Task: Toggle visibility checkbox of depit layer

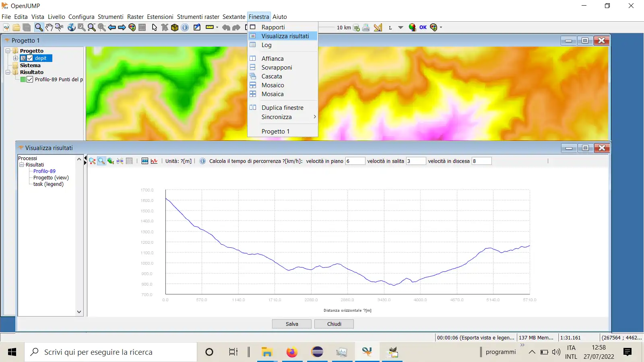Action: [30, 58]
